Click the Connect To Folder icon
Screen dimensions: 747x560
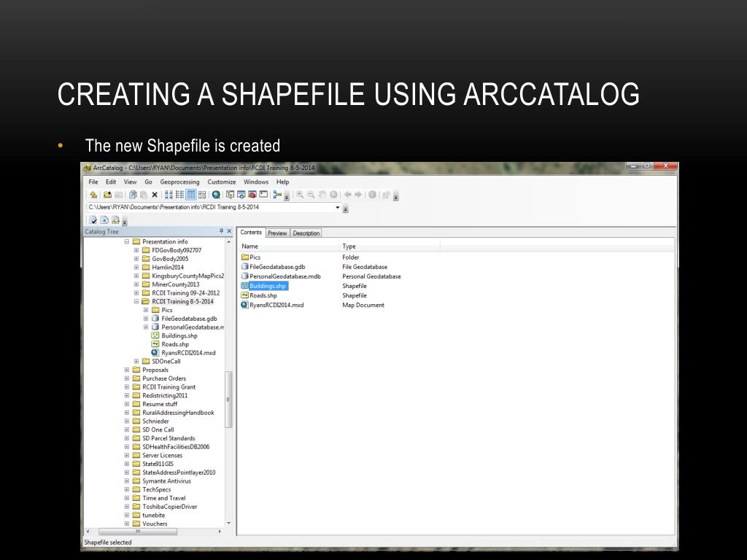pyautogui.click(x=107, y=194)
